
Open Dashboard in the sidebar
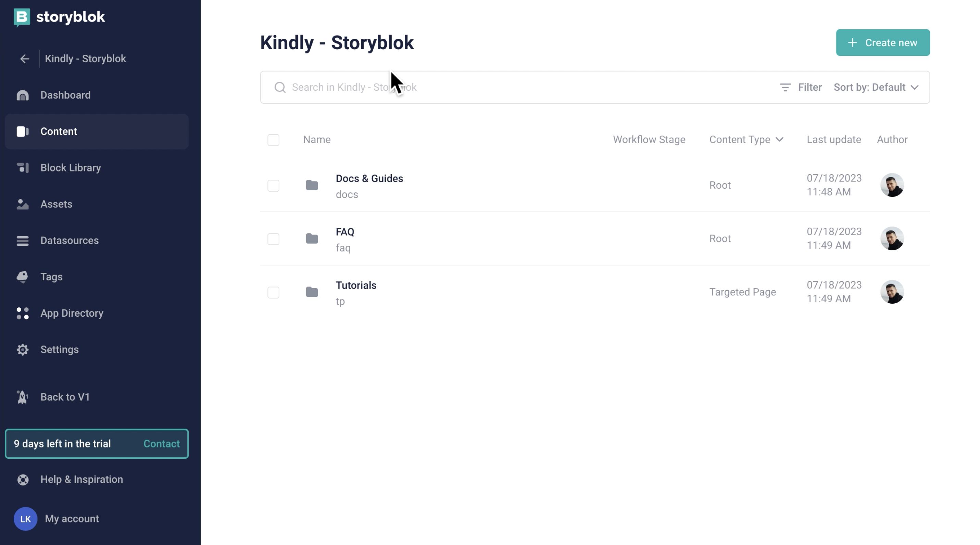[97, 95]
